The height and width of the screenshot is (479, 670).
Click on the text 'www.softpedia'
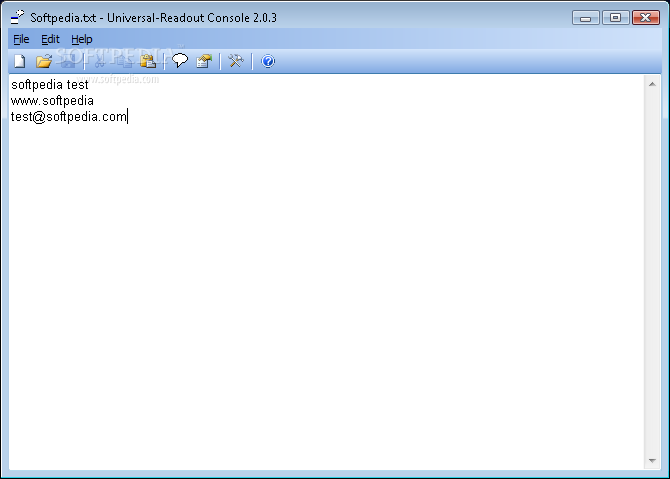[52, 100]
